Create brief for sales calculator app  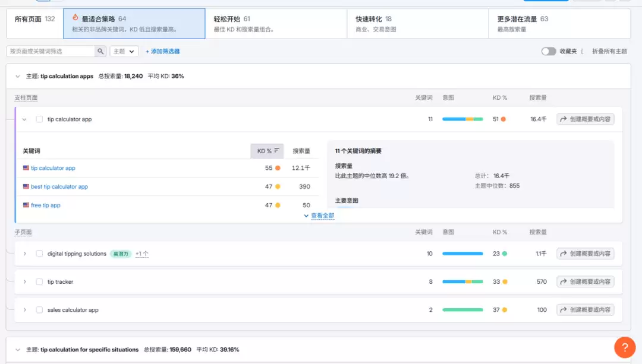coord(585,310)
